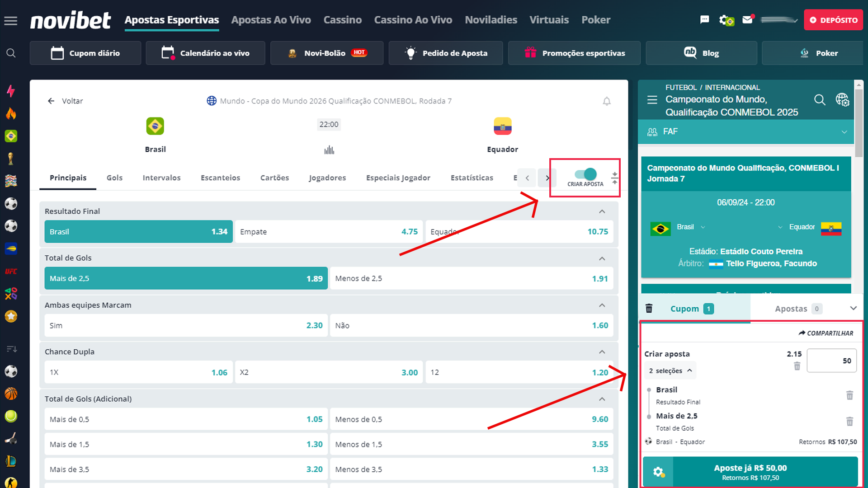Click Compartilhar betslip link
This screenshot has width=868, height=488.
coord(826,333)
